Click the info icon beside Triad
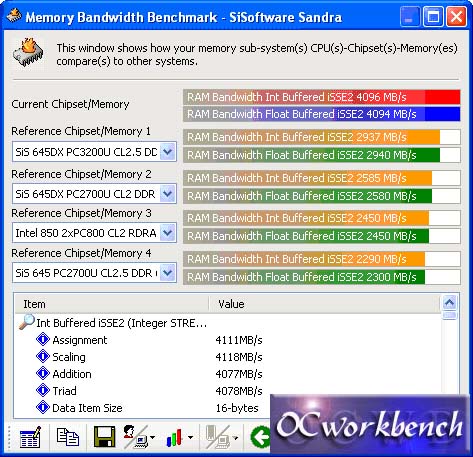Viewport: 473px width, 457px height. (x=43, y=390)
